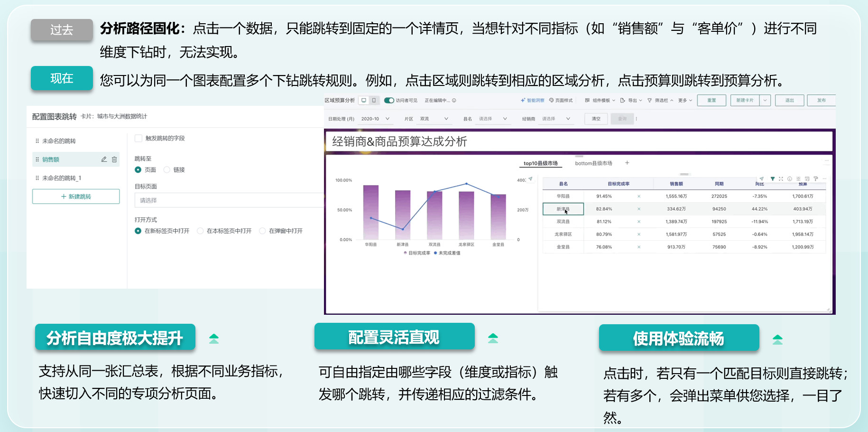Open the 导出 export menu
The width and height of the screenshot is (868, 432).
(631, 101)
